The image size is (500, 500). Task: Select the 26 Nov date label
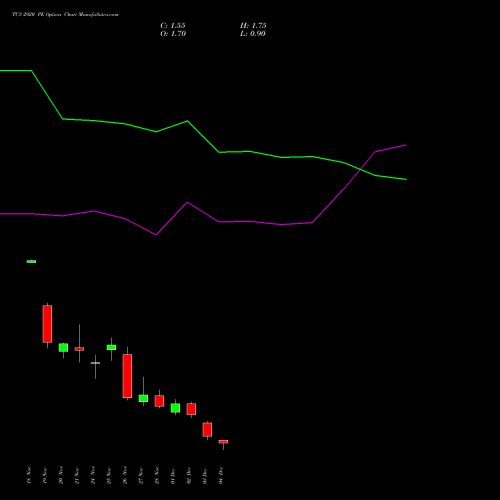point(125,475)
